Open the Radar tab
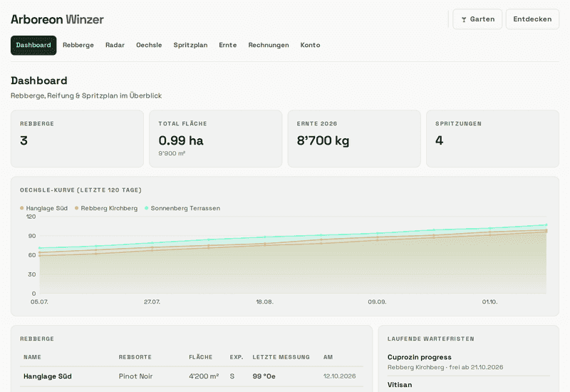Screen dimensions: 570x392 115,45
